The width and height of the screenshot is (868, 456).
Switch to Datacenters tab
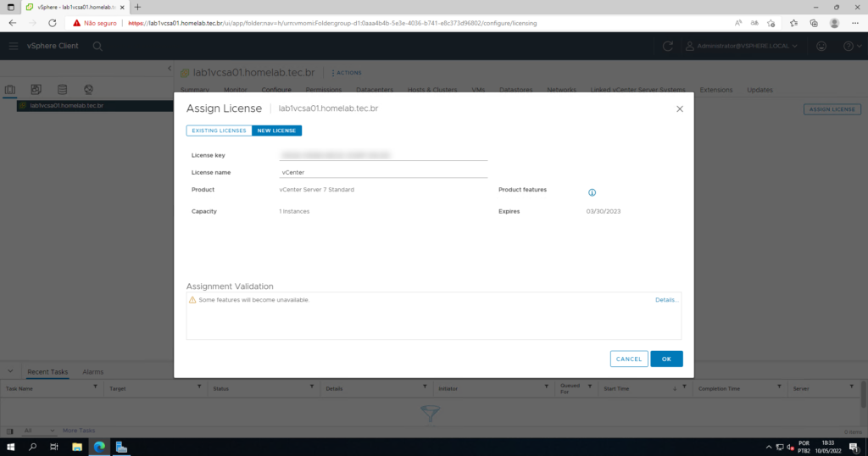coord(375,90)
